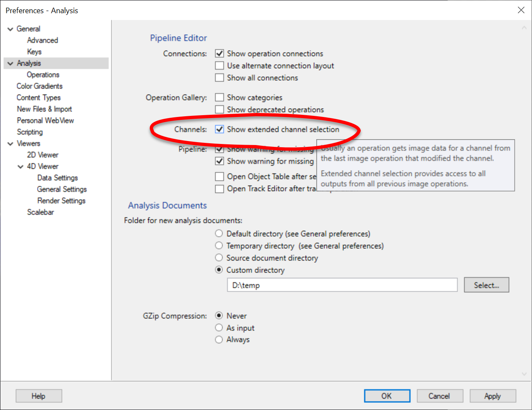
Task: Disable "Show extended channel selection"
Action: click(219, 129)
